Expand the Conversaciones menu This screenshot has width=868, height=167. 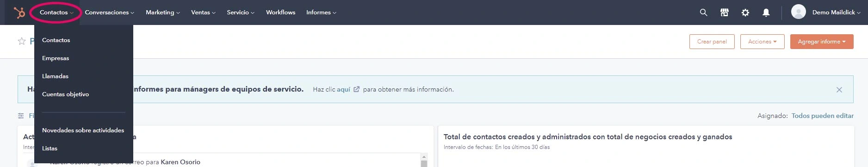[x=110, y=12]
